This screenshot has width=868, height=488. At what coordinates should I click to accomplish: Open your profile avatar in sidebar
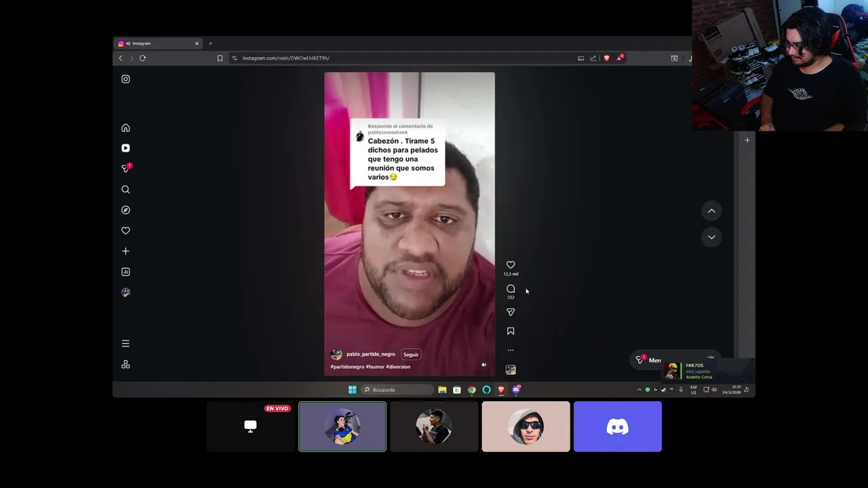pyautogui.click(x=125, y=292)
